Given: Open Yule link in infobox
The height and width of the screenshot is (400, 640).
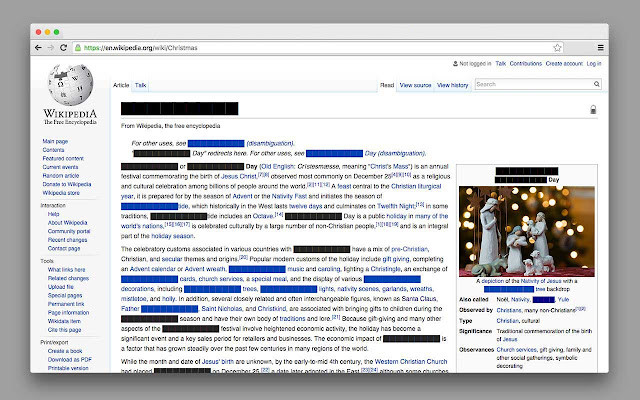Looking at the screenshot, I should click(563, 300).
